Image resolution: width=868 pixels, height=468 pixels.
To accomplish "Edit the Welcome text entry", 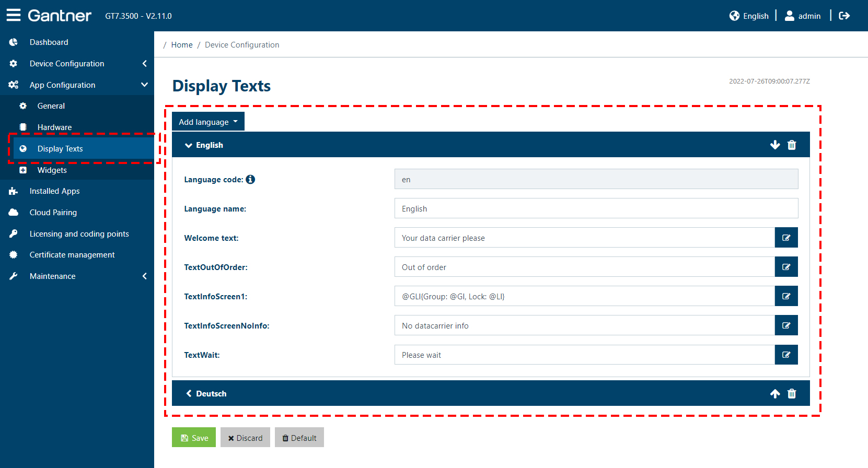I will tap(786, 238).
